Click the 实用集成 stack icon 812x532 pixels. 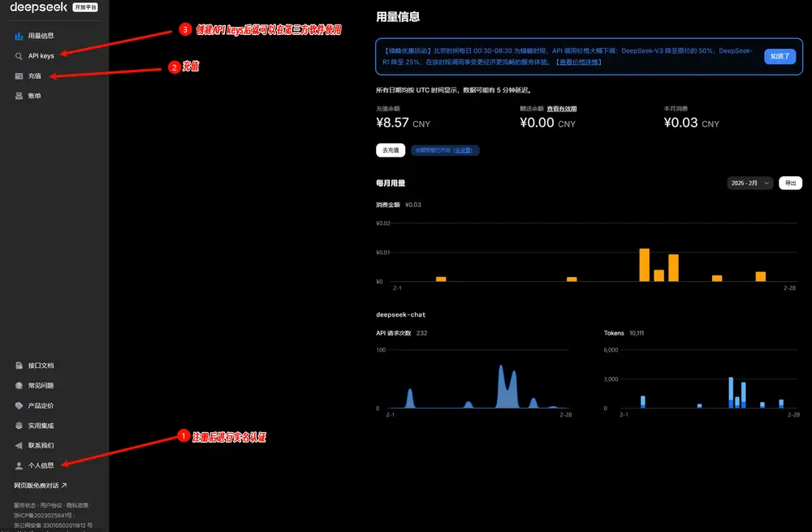tap(19, 426)
